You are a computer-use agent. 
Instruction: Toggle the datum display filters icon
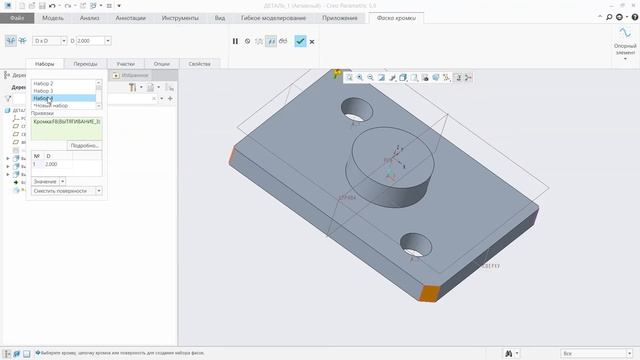click(447, 78)
